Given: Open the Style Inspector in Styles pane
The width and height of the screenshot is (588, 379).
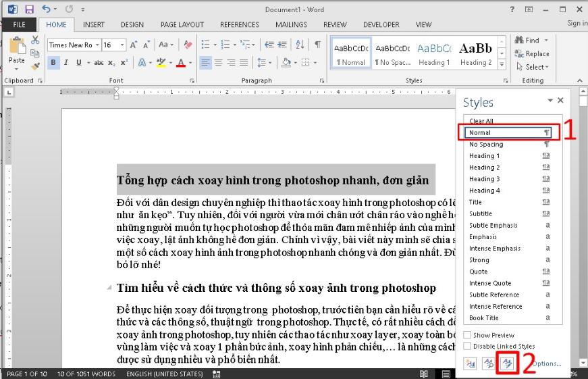Looking at the screenshot, I should coord(487,363).
